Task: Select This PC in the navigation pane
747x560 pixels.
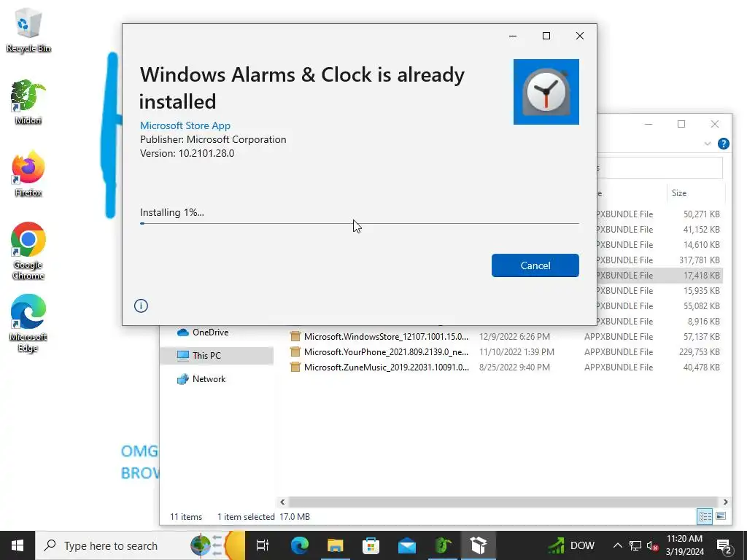Action: click(x=217, y=356)
